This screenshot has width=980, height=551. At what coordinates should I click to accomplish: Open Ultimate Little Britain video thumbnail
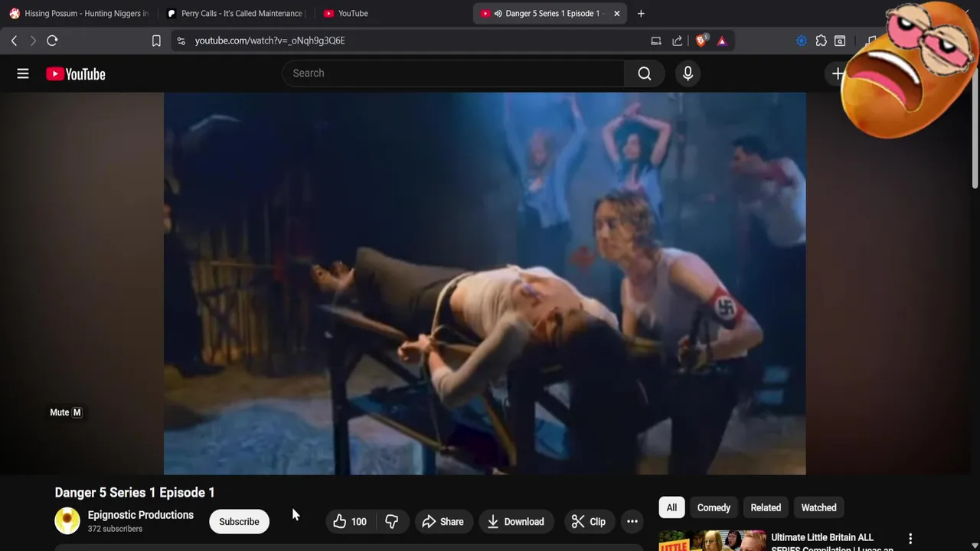(x=712, y=540)
